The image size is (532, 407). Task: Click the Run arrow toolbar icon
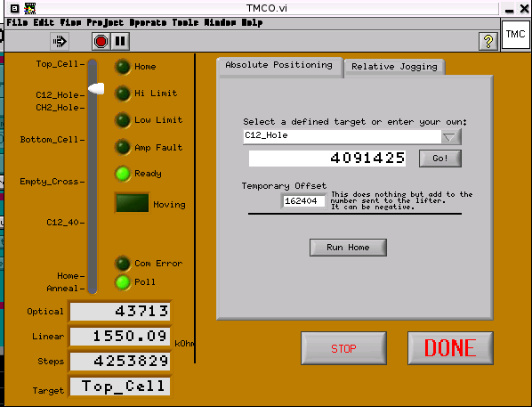point(60,42)
